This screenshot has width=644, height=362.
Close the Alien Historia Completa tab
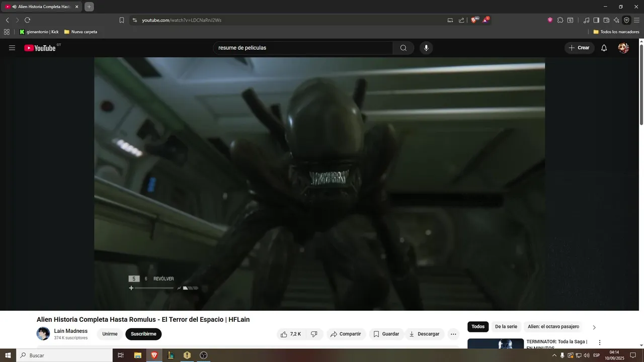pos(77,7)
